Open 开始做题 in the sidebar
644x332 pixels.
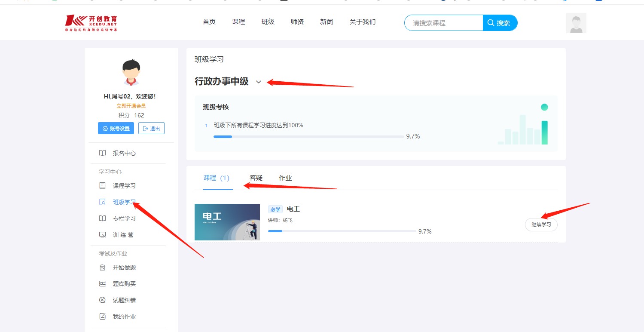click(x=124, y=267)
